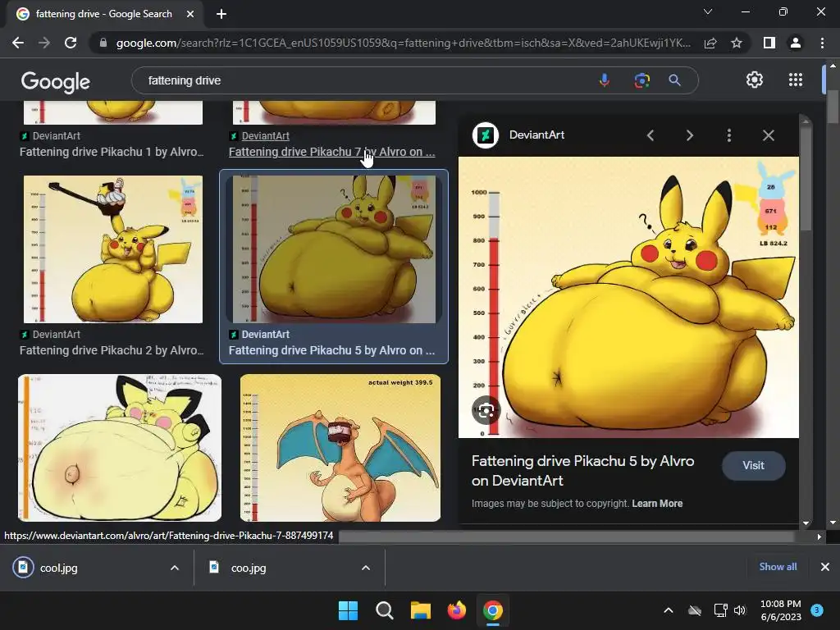The image size is (840, 630).
Task: Open Google quick settings gear
Action: (x=755, y=80)
